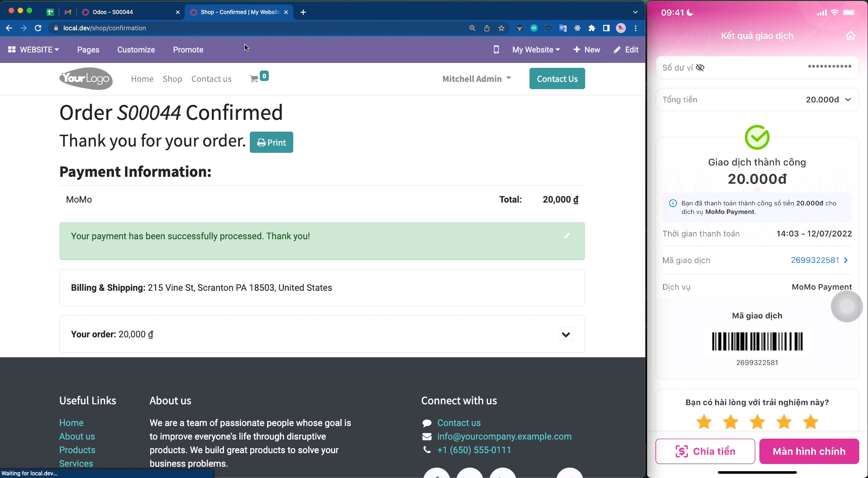The image size is (868, 478).
Task: Open screenshot capture extension icon
Action: pyautogui.click(x=548, y=28)
